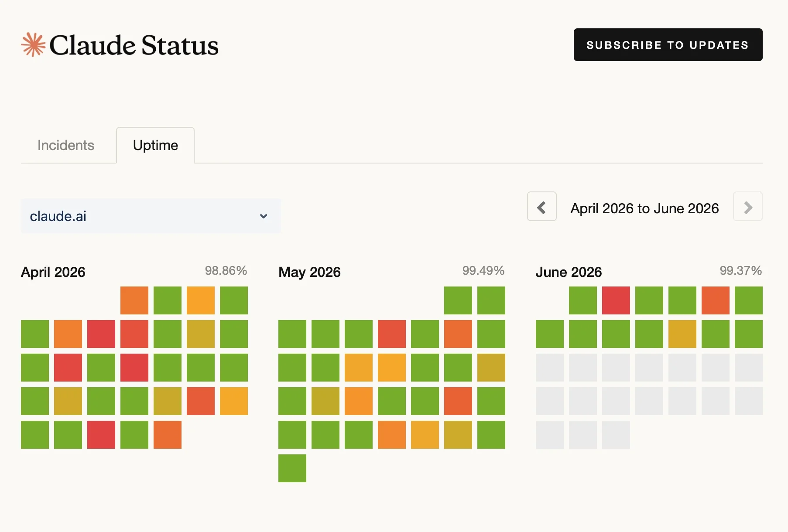Select the gray June 30 day square
Viewport: 788px width, 532px height.
pos(616,435)
